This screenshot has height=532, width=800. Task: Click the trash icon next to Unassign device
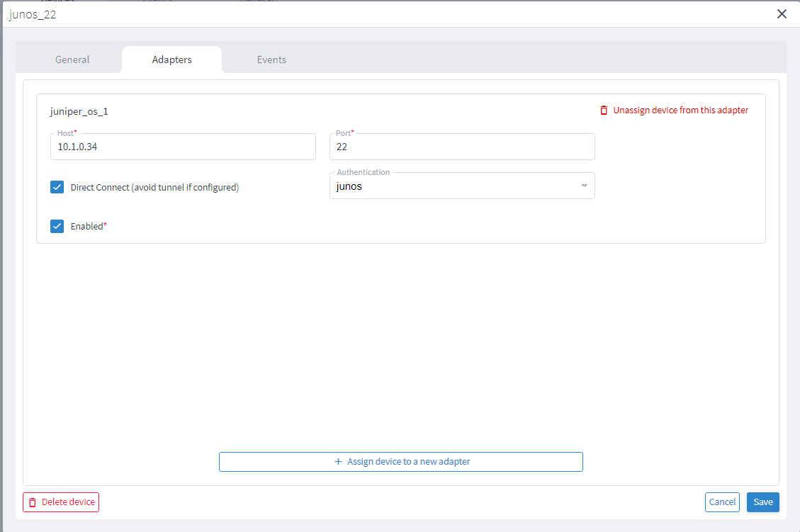pos(603,110)
